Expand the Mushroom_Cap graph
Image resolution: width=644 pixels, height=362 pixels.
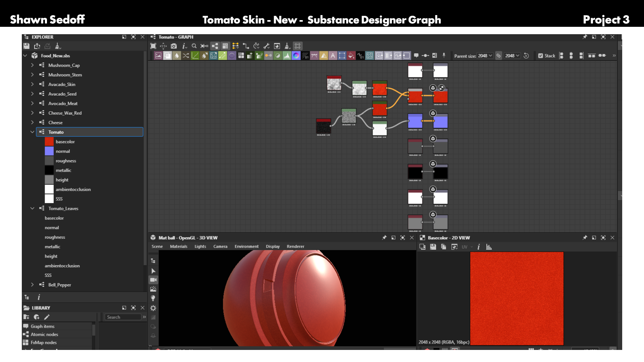[x=32, y=65]
